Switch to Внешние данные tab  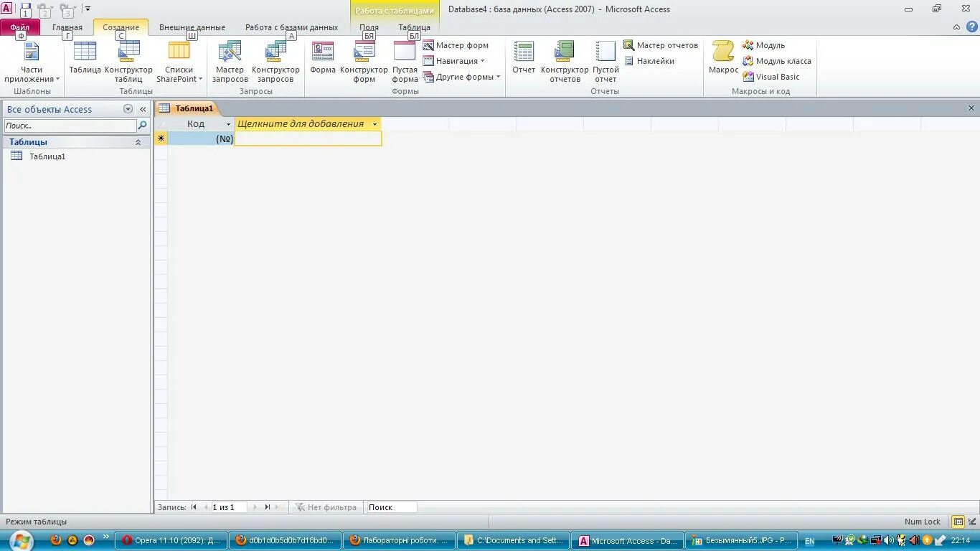192,27
